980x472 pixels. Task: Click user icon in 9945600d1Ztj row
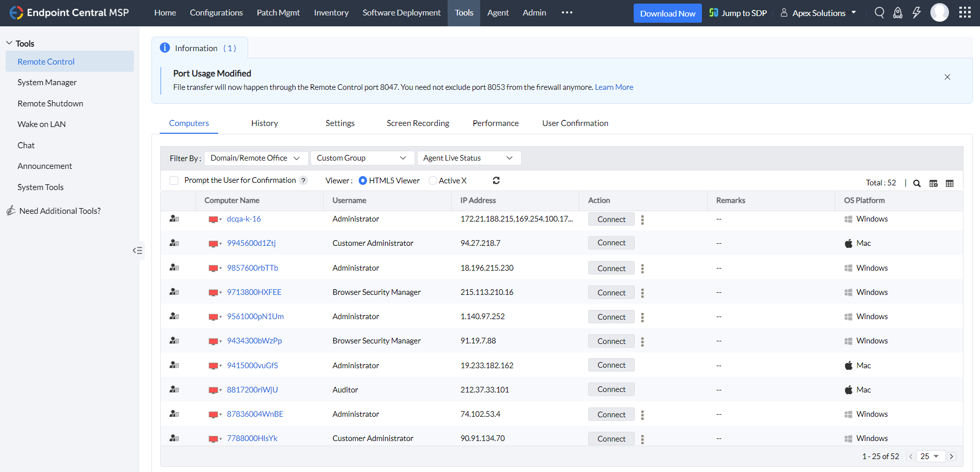pyautogui.click(x=174, y=243)
